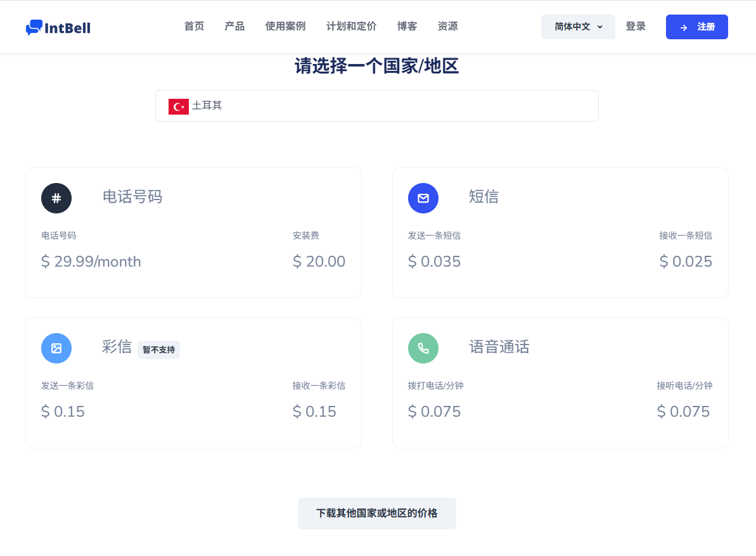Click the Turkey flag icon
The width and height of the screenshot is (756, 556).
[179, 106]
